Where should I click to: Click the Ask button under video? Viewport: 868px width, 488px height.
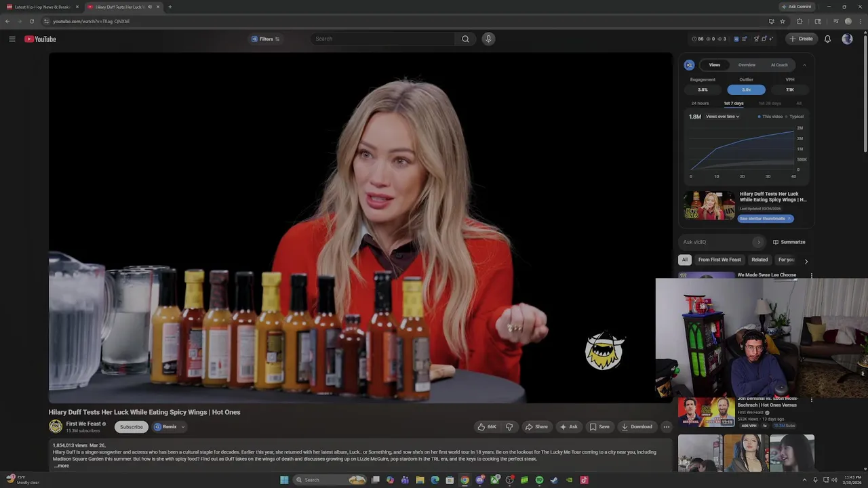pyautogui.click(x=568, y=427)
